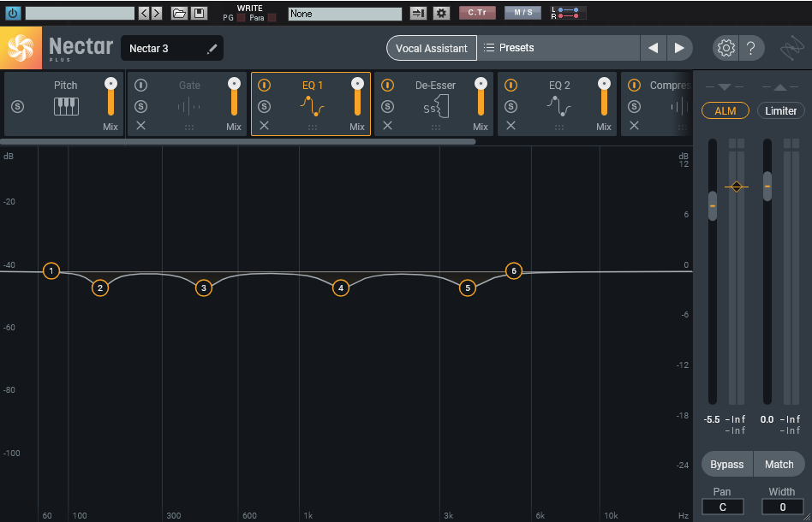Screen dimensions: 812x522
Task: Save preset with the floppy disk icon
Action: pyautogui.click(x=199, y=13)
